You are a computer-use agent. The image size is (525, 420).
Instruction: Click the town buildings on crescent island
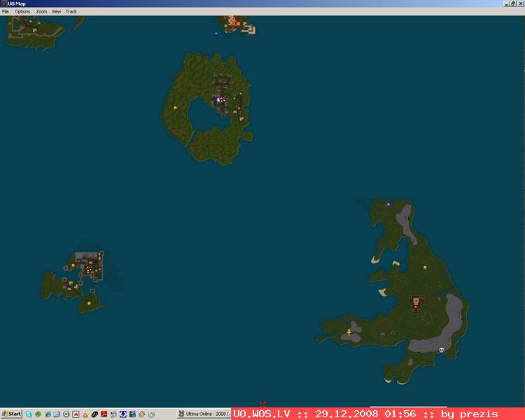pyautogui.click(x=227, y=99)
